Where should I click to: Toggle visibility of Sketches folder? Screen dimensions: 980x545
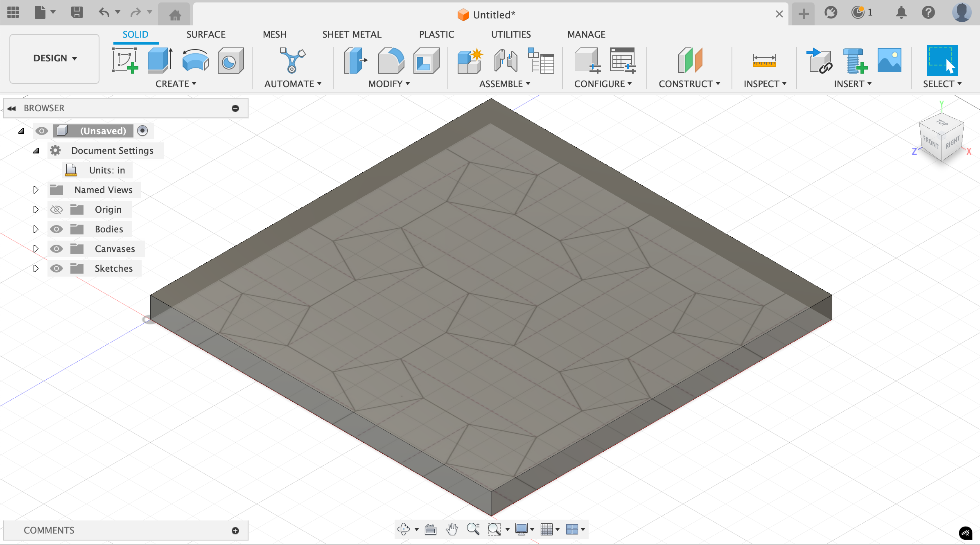pyautogui.click(x=57, y=268)
